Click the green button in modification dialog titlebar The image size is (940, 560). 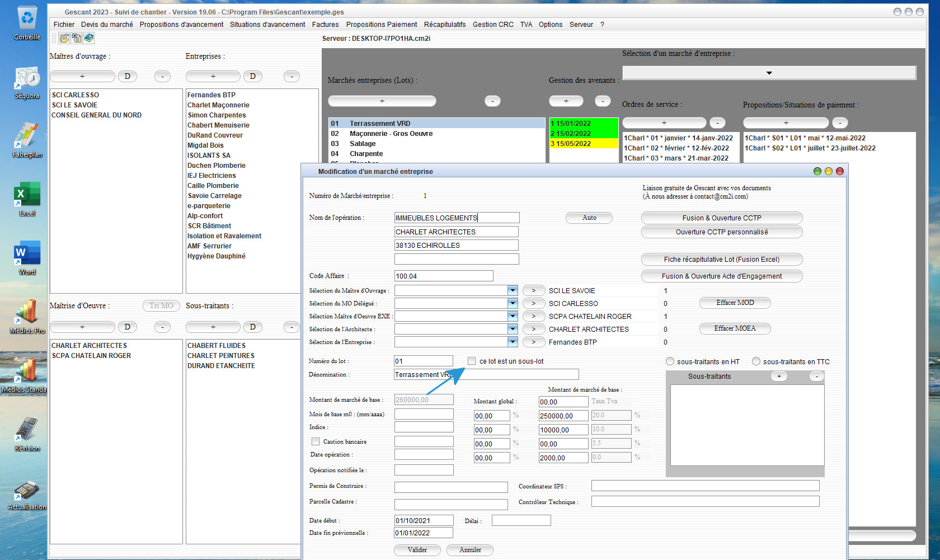pos(817,171)
